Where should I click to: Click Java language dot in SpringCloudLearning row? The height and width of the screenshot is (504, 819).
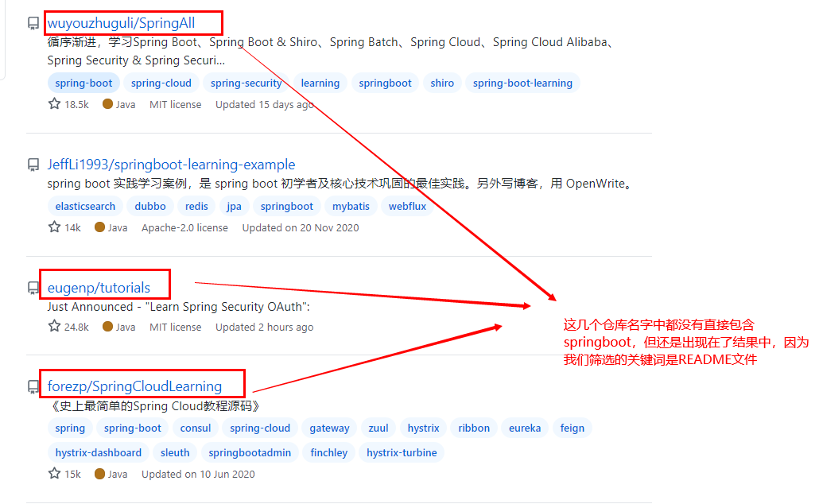tap(99, 474)
